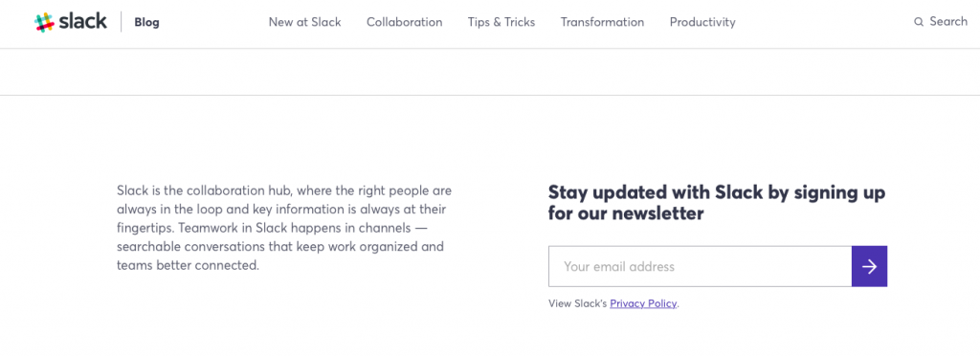
Task: Click the white arrow inside the purple button
Action: click(869, 266)
